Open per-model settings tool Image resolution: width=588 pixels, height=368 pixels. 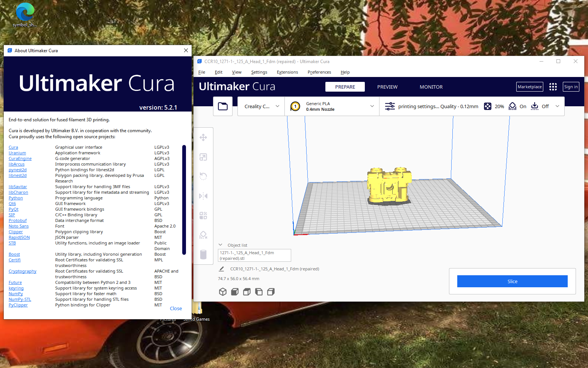pyautogui.click(x=203, y=215)
